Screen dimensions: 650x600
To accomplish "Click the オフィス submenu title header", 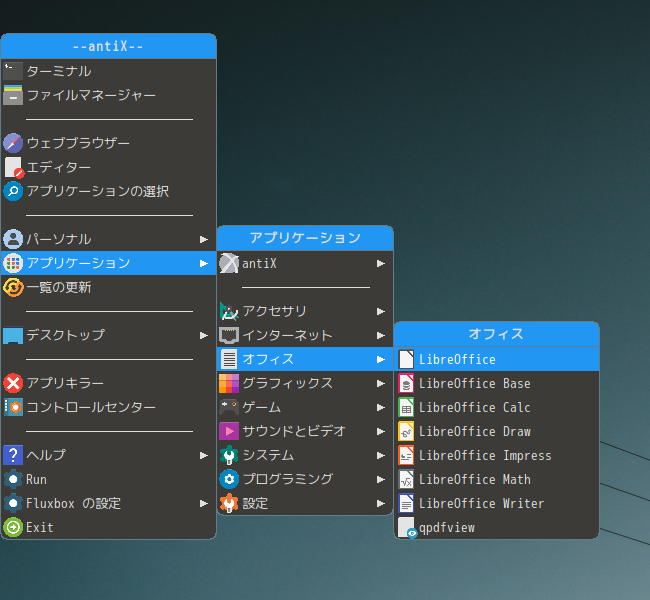I will 496,334.
